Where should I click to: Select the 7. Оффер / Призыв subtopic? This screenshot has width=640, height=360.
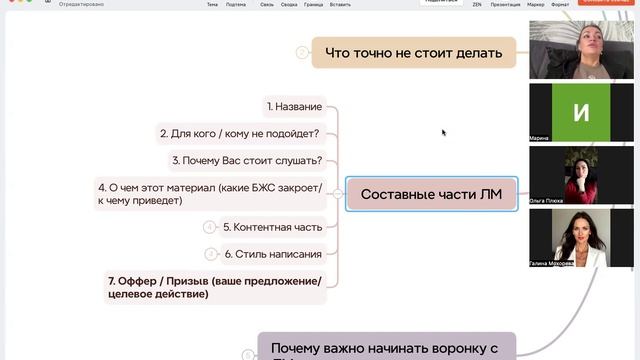pyautogui.click(x=215, y=287)
